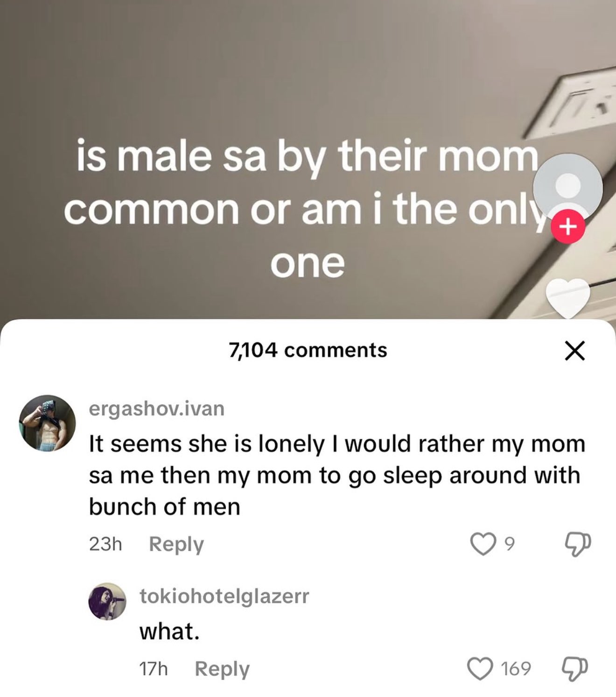Open tokiohotelglazerr's profile picture
The width and height of the screenshot is (616, 697).
(x=107, y=601)
